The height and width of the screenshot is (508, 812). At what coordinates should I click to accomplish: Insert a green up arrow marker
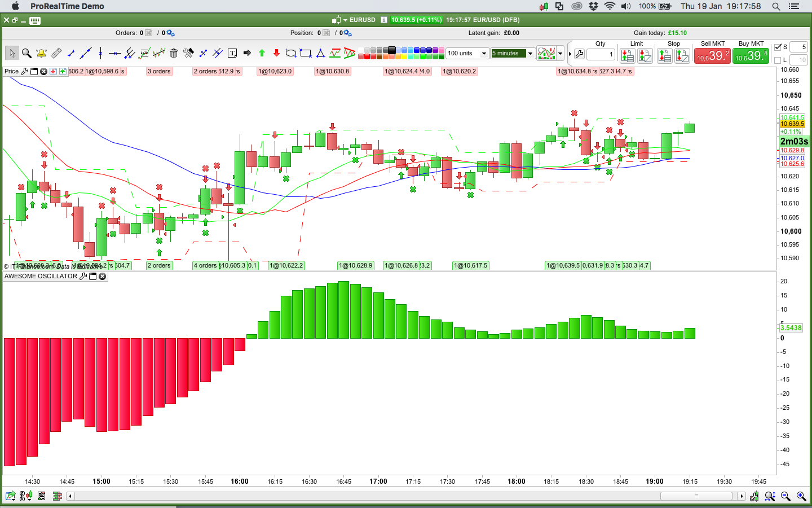pyautogui.click(x=262, y=53)
